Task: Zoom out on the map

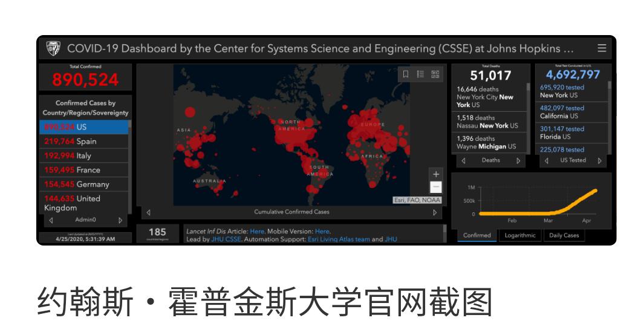Action: 436,187
